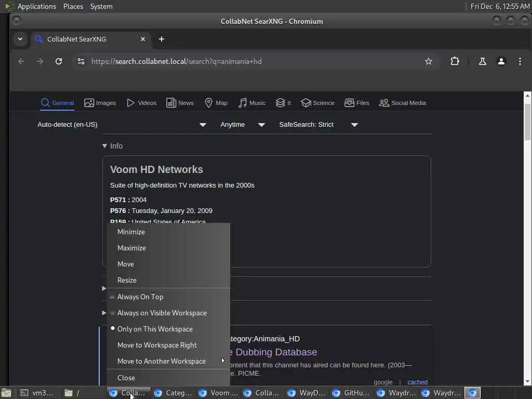
Task: View site information icon in address bar
Action: coord(81,61)
